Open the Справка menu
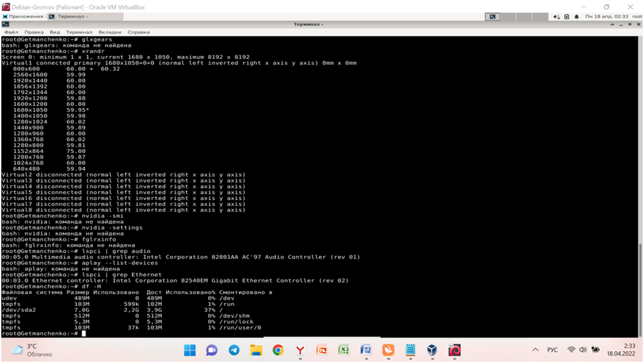This screenshot has width=644, height=363. click(x=138, y=32)
